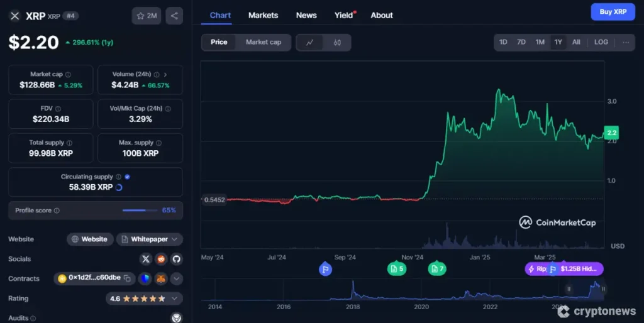This screenshot has width=644, height=323.
Task: Open the Markets tab
Action: [264, 16]
